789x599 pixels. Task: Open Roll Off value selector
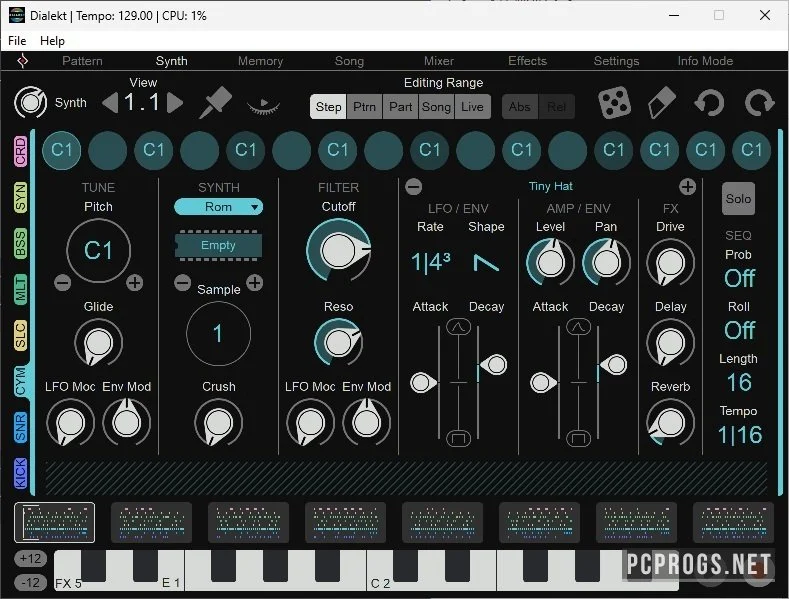(739, 330)
